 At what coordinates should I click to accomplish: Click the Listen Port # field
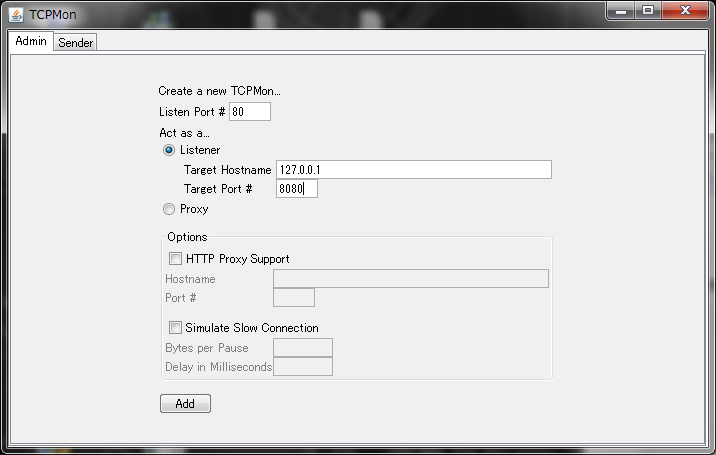[x=250, y=112]
